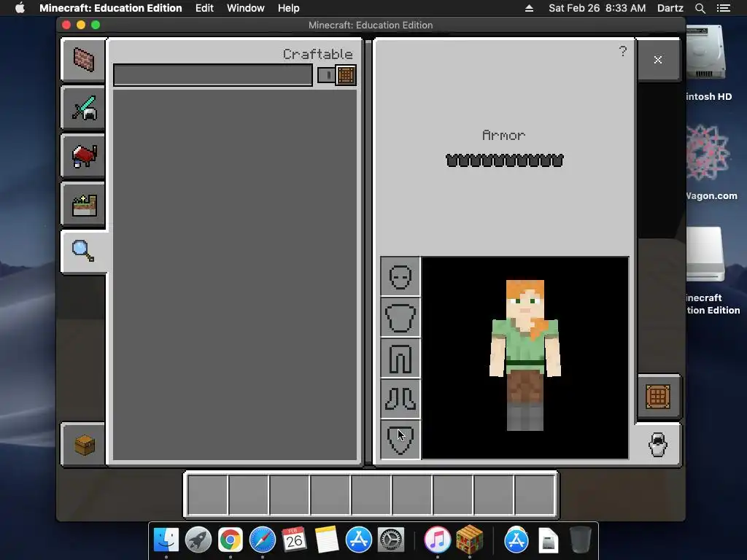Open the Applications folder in the dock
The image size is (747, 560).
click(x=516, y=540)
